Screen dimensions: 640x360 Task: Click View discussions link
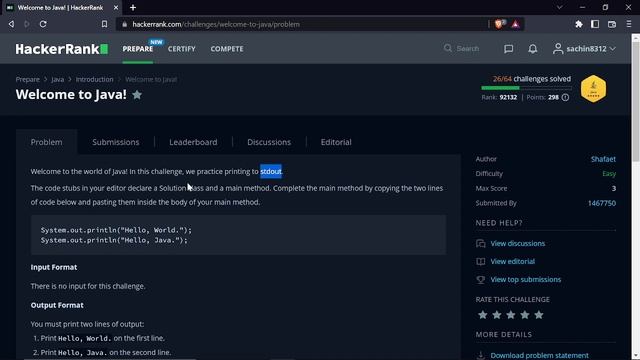[518, 244]
